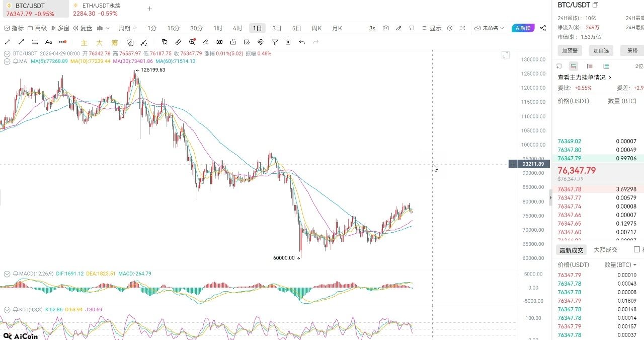The width and height of the screenshot is (644, 340).
Task: Select the ruler measurement tool
Action: point(178,42)
